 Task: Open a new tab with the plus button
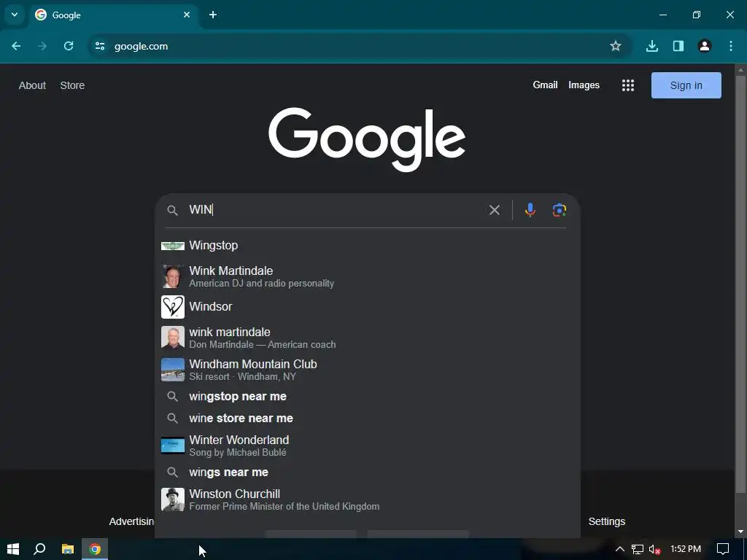tap(213, 15)
